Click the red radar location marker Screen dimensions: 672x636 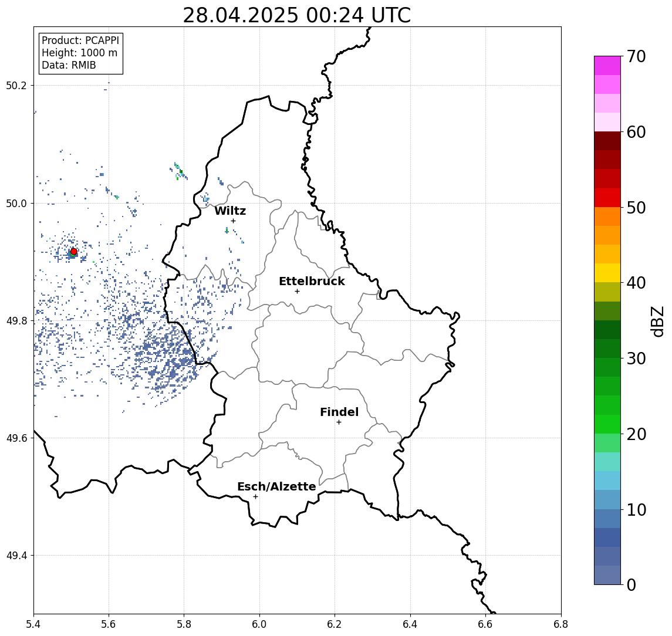point(74,252)
